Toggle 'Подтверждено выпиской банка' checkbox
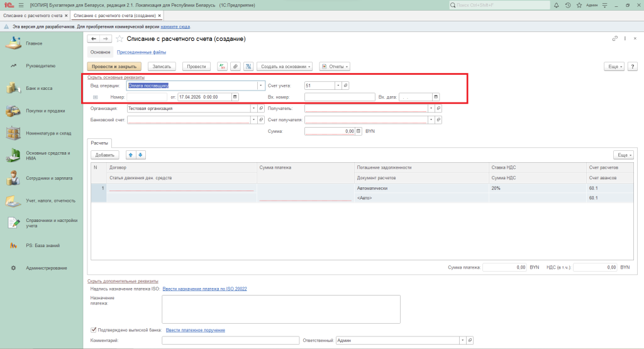This screenshot has height=349, width=644. click(94, 330)
